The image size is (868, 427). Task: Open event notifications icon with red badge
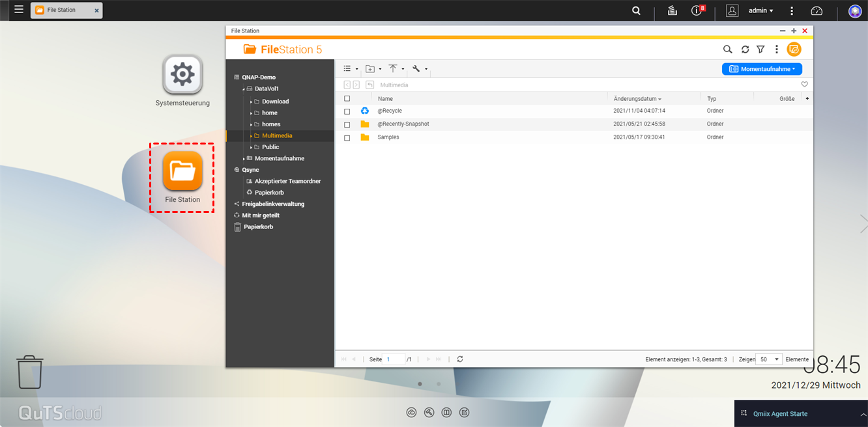click(x=698, y=10)
